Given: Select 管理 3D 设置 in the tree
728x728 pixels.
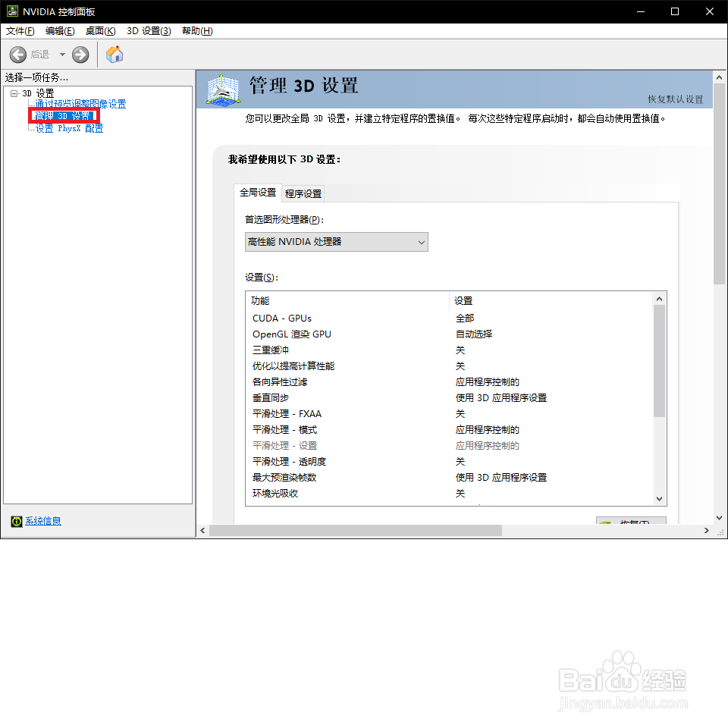Looking at the screenshot, I should [64, 116].
